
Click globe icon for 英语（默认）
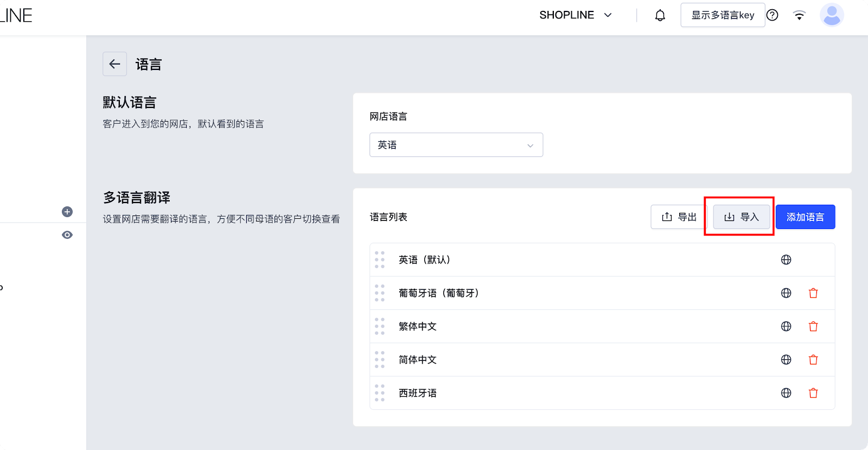(786, 259)
